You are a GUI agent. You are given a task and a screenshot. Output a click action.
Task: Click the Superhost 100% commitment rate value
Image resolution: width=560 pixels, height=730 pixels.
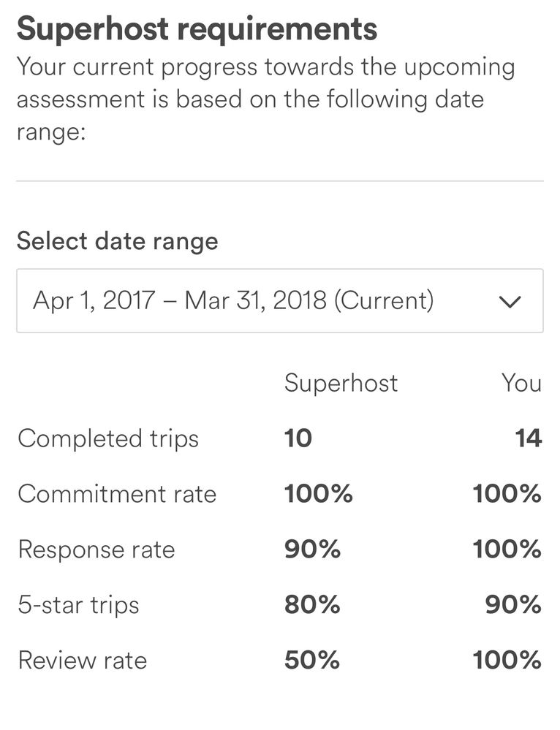[x=318, y=494]
